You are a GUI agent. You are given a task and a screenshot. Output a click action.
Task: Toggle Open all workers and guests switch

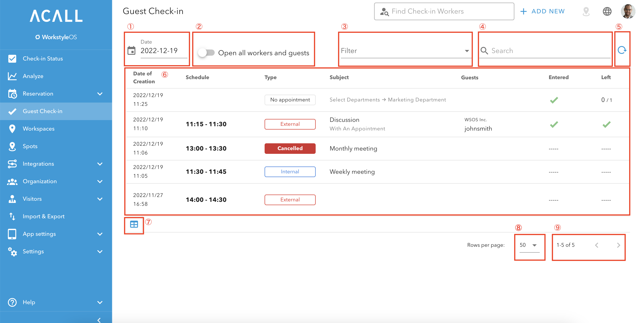coord(206,53)
